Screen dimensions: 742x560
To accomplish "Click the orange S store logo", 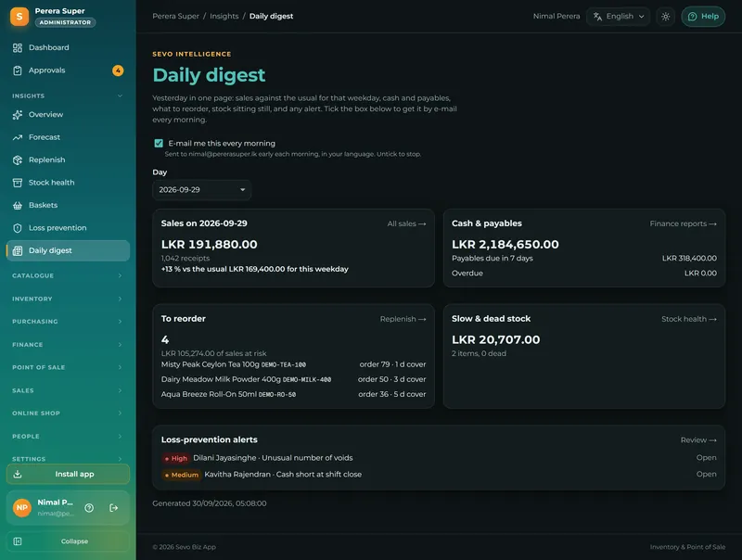I will [19, 17].
